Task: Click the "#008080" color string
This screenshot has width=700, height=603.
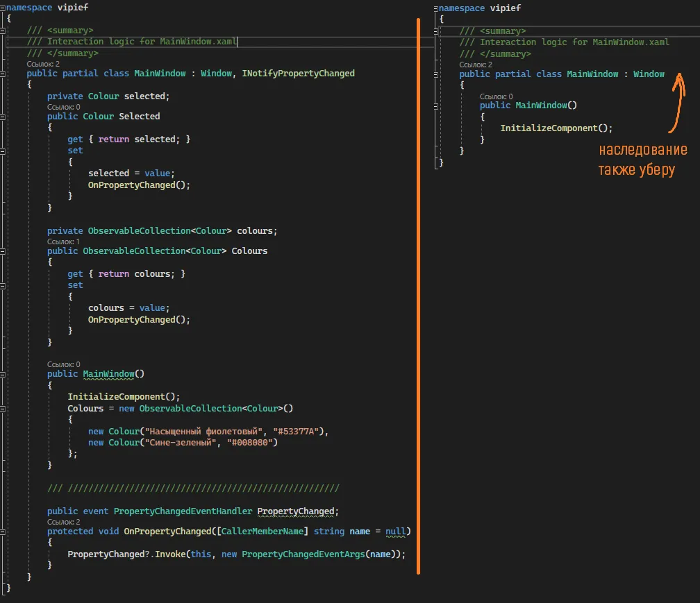Action: [x=250, y=443]
